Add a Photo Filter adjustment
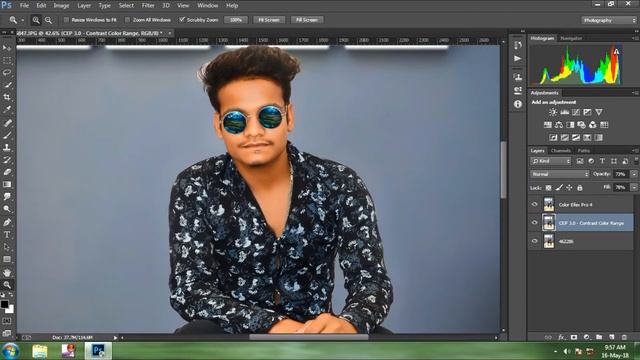This screenshot has width=640, height=360. (581, 125)
